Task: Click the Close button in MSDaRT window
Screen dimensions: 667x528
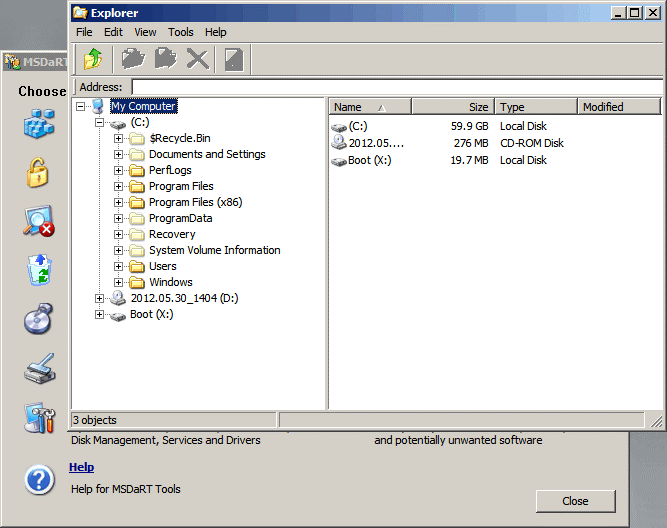Action: (575, 501)
